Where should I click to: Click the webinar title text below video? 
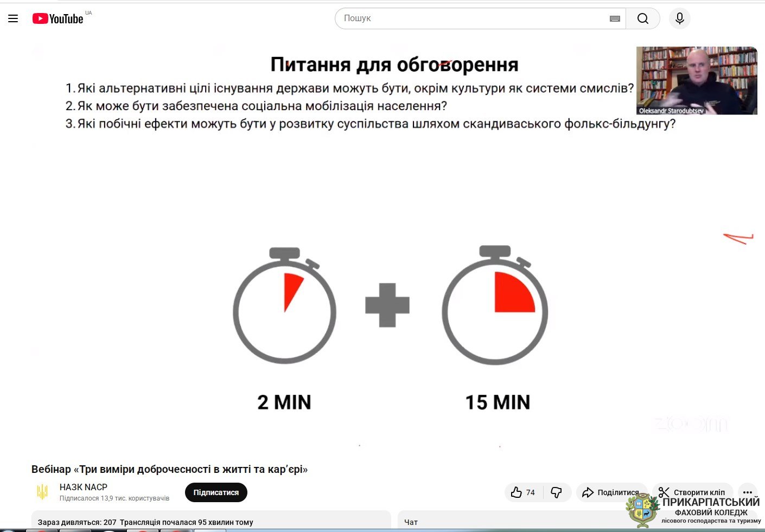coord(169,469)
